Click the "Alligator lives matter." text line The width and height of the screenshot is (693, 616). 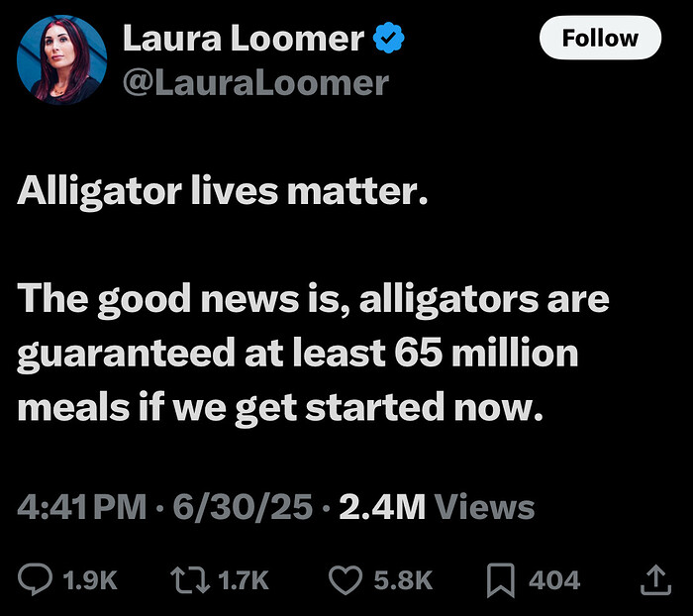(223, 191)
